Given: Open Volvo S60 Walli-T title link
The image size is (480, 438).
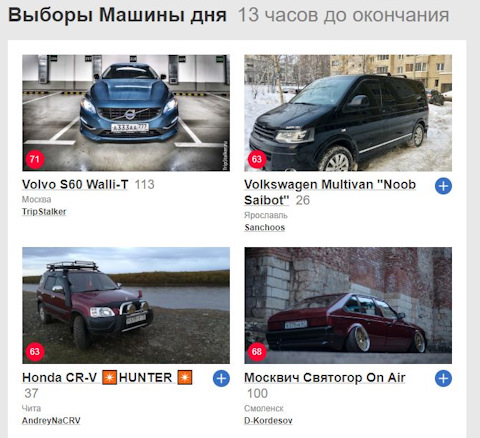Looking at the screenshot, I should tap(75, 184).
